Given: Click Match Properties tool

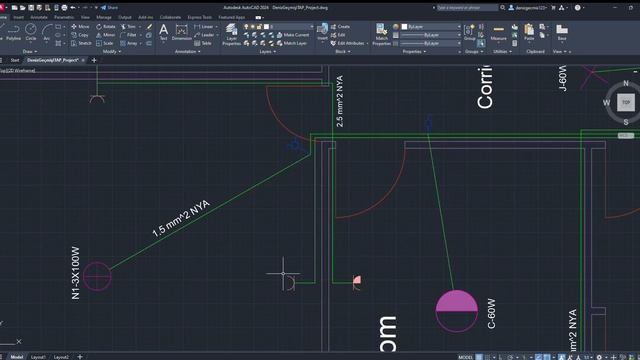Looking at the screenshot, I should [381, 34].
